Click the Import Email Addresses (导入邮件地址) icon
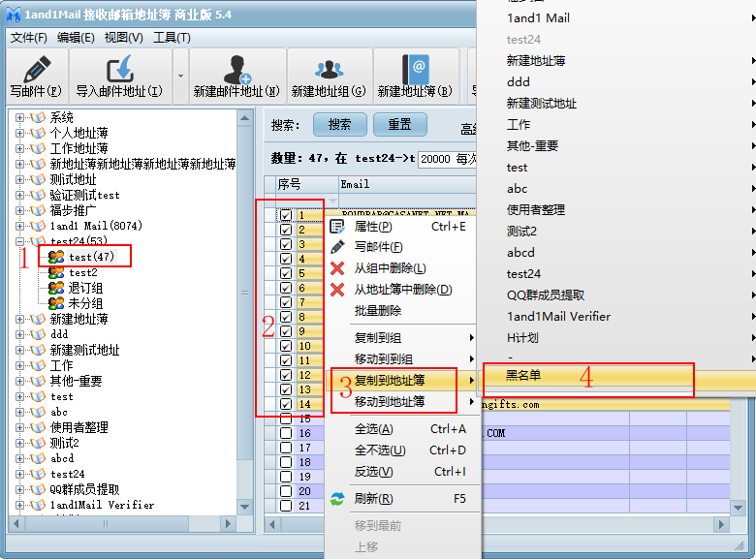756x559 pixels. click(119, 68)
